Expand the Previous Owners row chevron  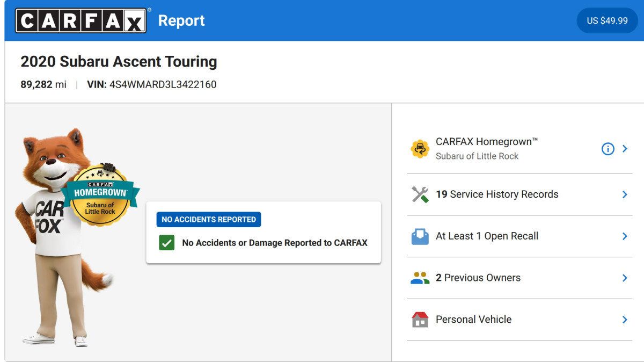pyautogui.click(x=625, y=278)
